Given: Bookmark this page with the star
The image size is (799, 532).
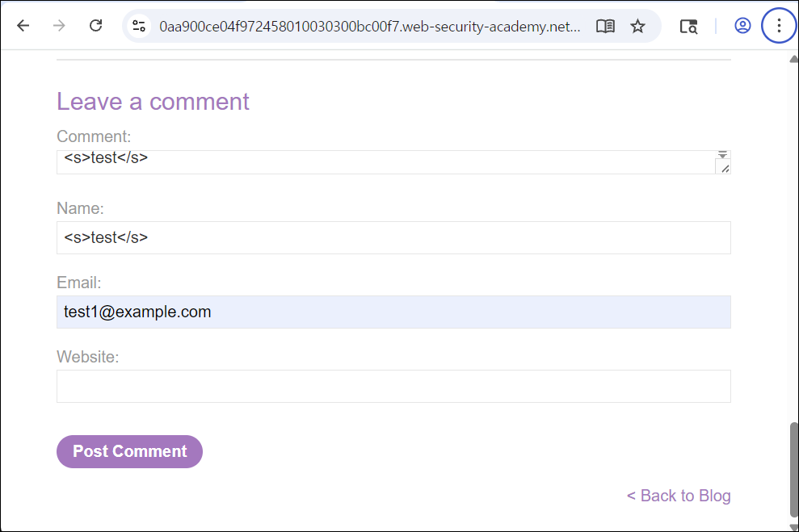Looking at the screenshot, I should click(x=637, y=26).
